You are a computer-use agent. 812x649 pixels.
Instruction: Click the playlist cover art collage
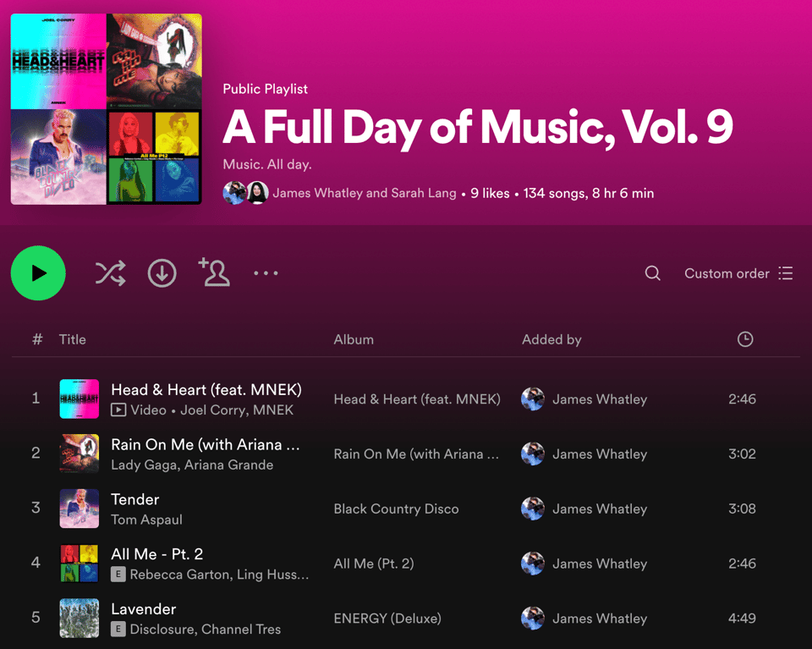point(107,109)
